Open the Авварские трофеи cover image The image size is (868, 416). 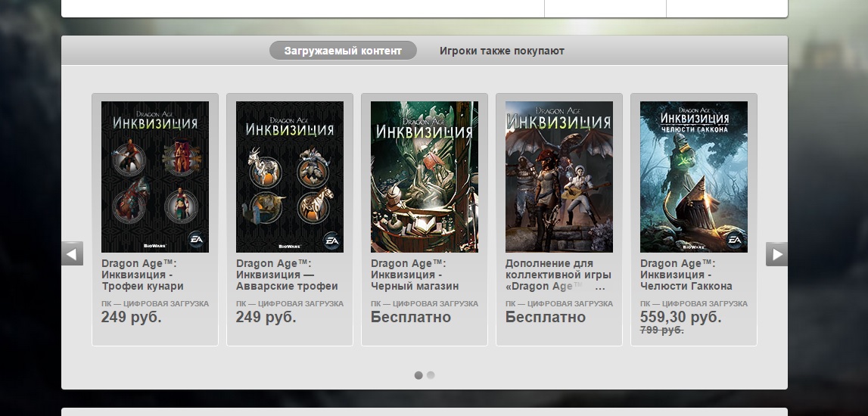pyautogui.click(x=290, y=176)
